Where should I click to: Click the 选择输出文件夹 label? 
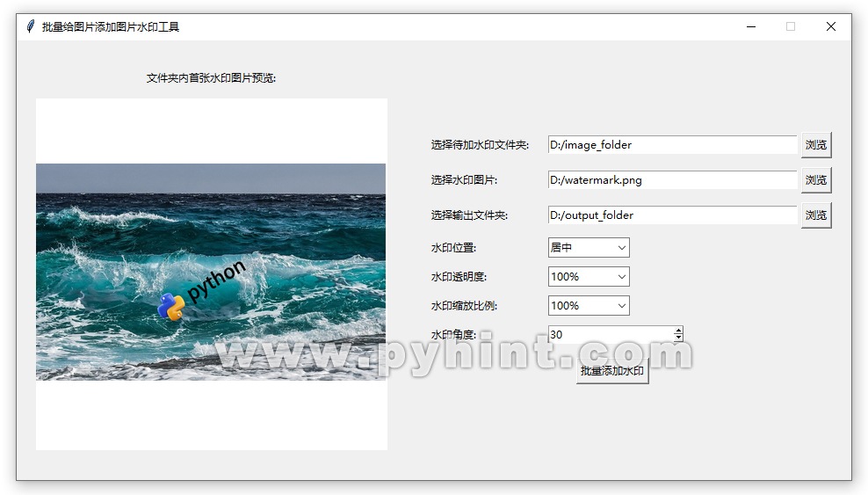pos(469,215)
